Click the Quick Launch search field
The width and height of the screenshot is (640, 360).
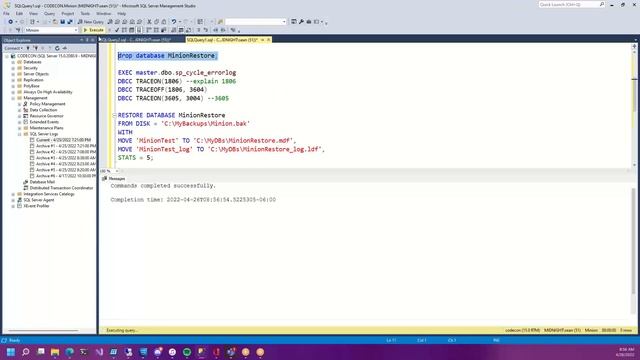pyautogui.click(x=571, y=4)
